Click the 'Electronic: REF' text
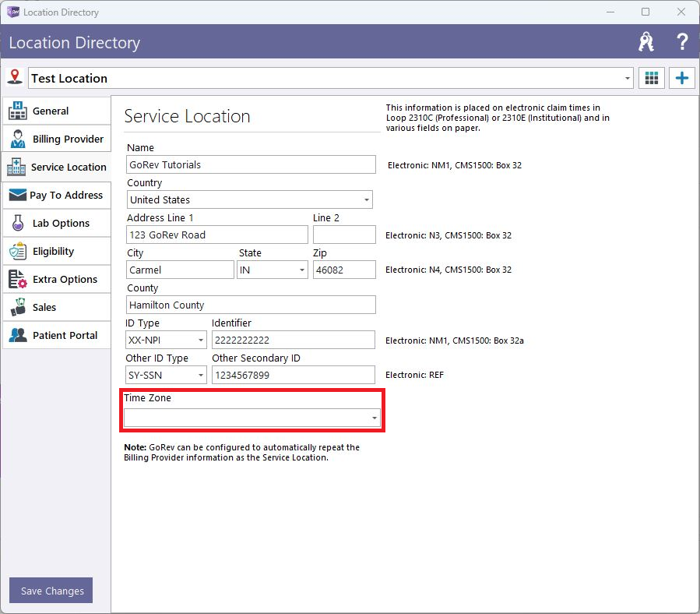The width and height of the screenshot is (700, 614). tap(414, 375)
